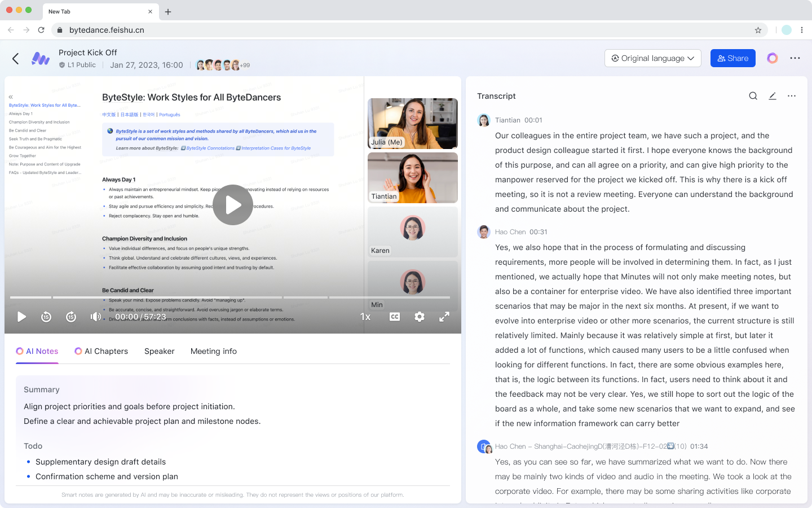Search the transcript with magnifier icon
This screenshot has width=812, height=508.
tap(753, 96)
